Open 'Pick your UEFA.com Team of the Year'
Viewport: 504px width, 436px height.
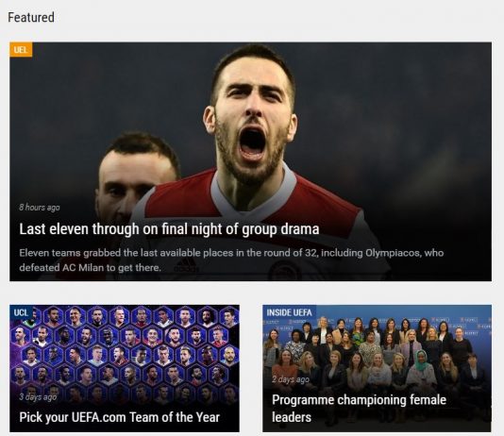(119, 417)
